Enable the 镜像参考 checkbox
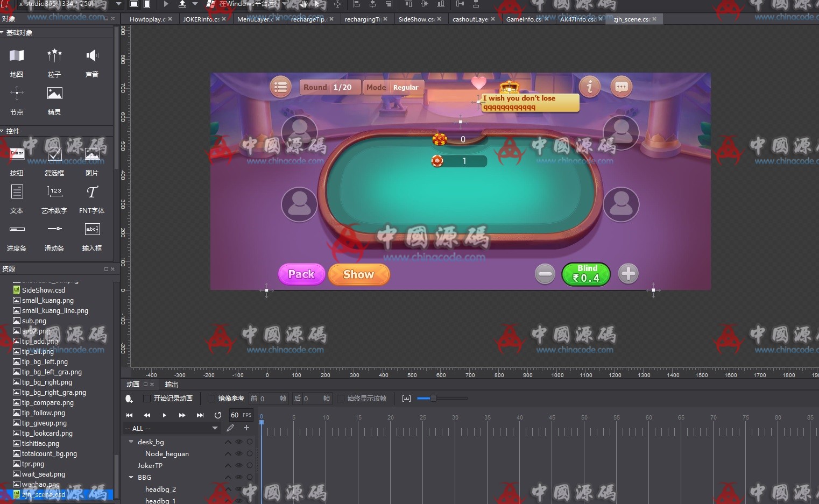 pos(211,399)
